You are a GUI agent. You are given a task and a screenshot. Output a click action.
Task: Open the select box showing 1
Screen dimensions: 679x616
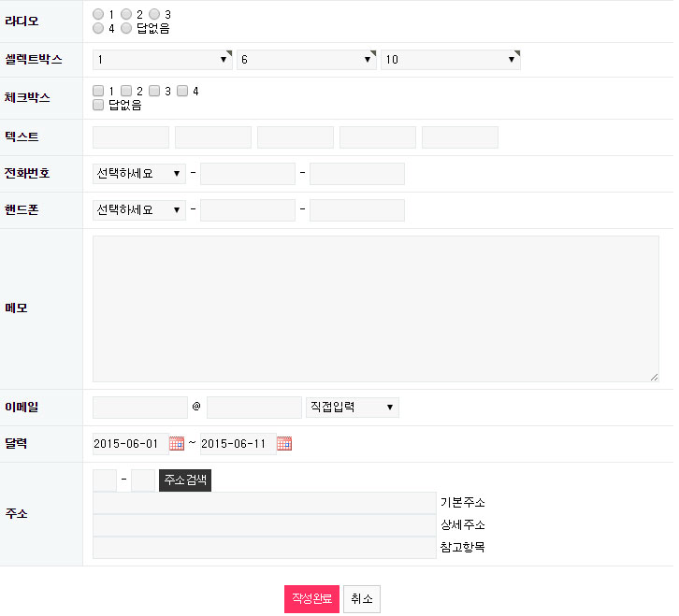coord(163,60)
